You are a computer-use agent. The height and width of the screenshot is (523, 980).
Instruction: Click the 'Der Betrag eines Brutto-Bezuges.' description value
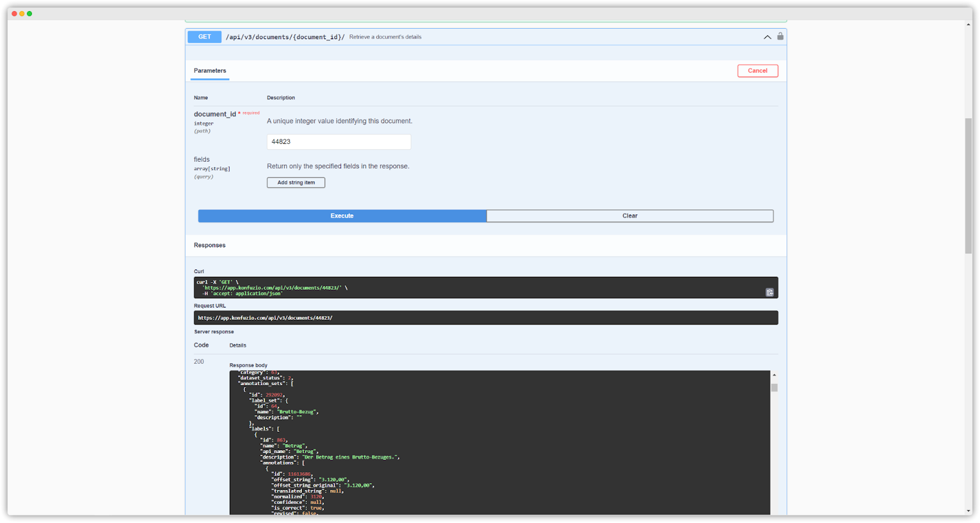tap(350, 457)
